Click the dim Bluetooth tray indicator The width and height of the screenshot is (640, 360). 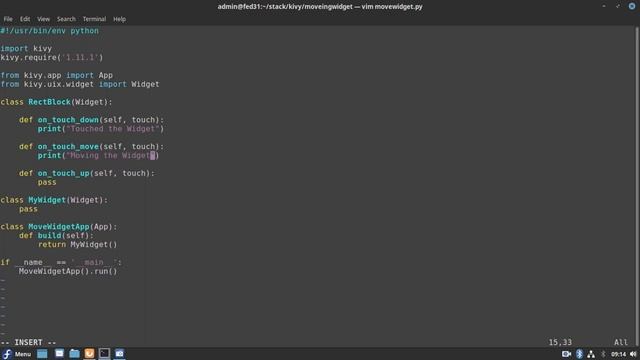[603, 354]
